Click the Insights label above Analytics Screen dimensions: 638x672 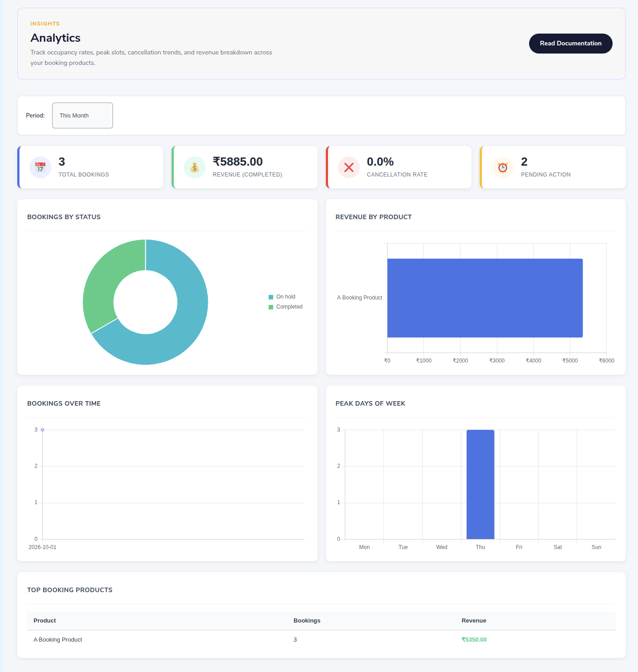45,24
